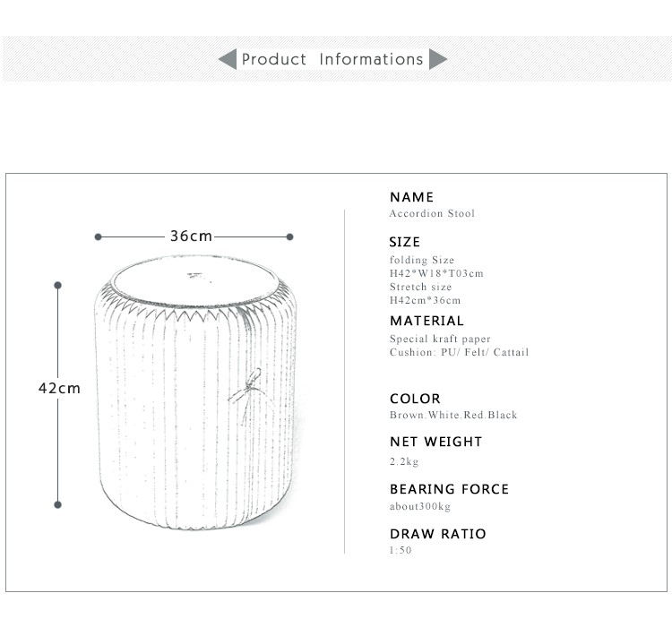This screenshot has width=672, height=619.
Task: Click the right dot of the width line
Action: coord(289,236)
